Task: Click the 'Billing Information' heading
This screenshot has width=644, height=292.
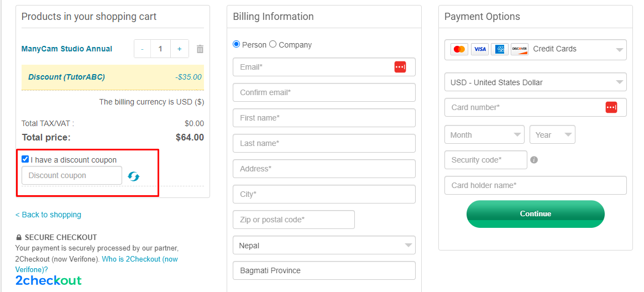Action: 273,17
